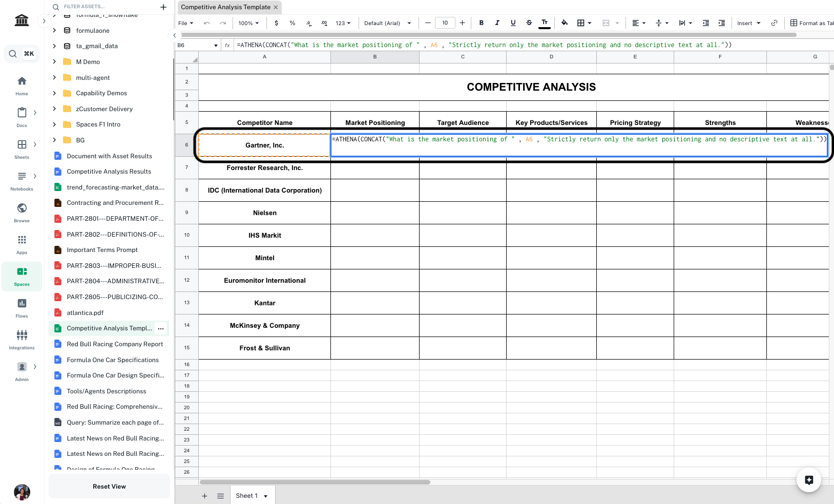Screen dimensions: 834x504
Task: Expand the Spaces F1 Intro folder
Action: pyautogui.click(x=54, y=124)
